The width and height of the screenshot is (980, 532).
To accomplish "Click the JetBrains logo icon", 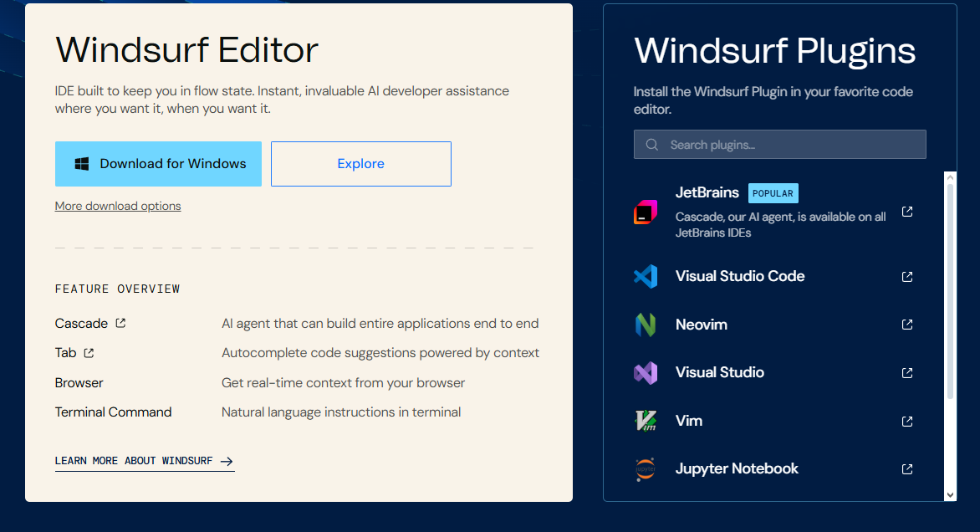I will (646, 212).
